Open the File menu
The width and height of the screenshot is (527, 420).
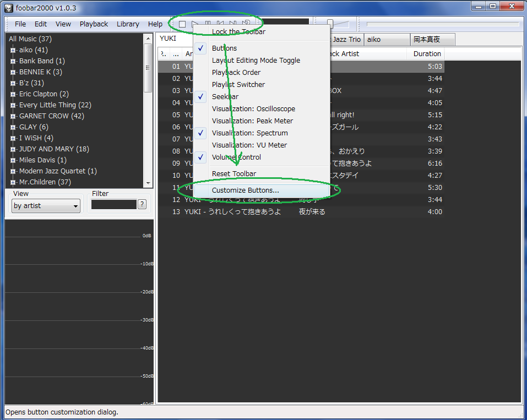[20, 24]
